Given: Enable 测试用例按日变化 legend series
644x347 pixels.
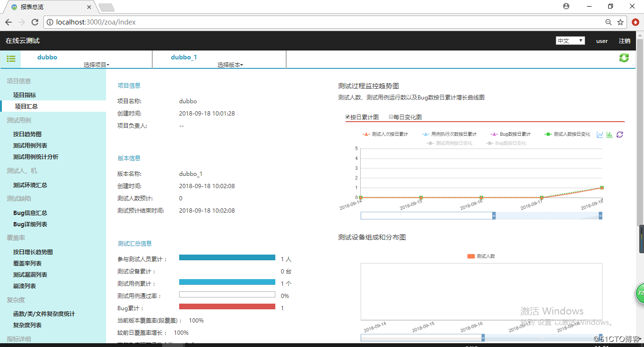Looking at the screenshot, I should (x=449, y=143).
